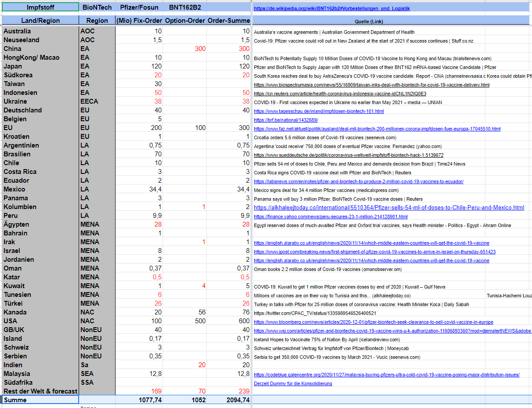Select the Peru Fix-Order value 9,9
The width and height of the screenshot is (532, 408).
click(x=139, y=216)
